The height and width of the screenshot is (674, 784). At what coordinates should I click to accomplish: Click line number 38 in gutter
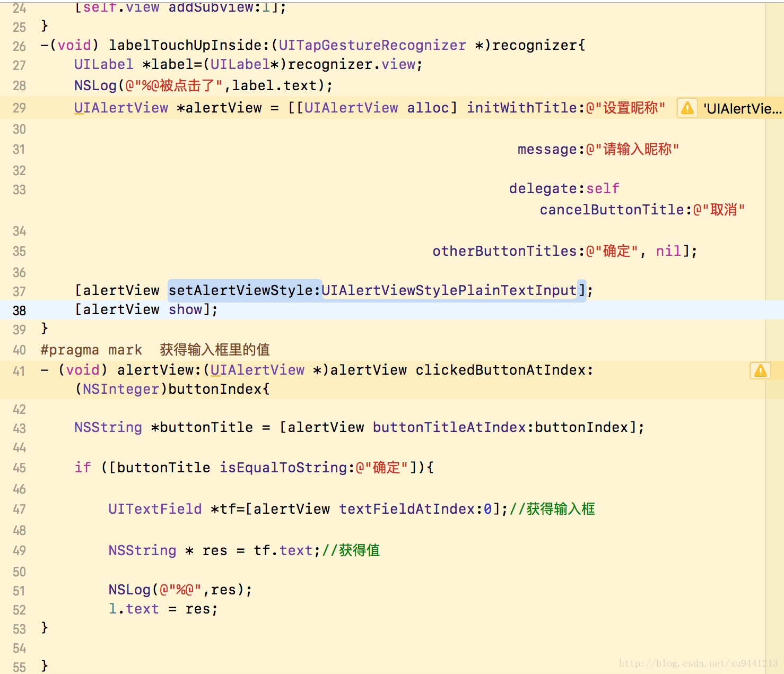coord(19,310)
